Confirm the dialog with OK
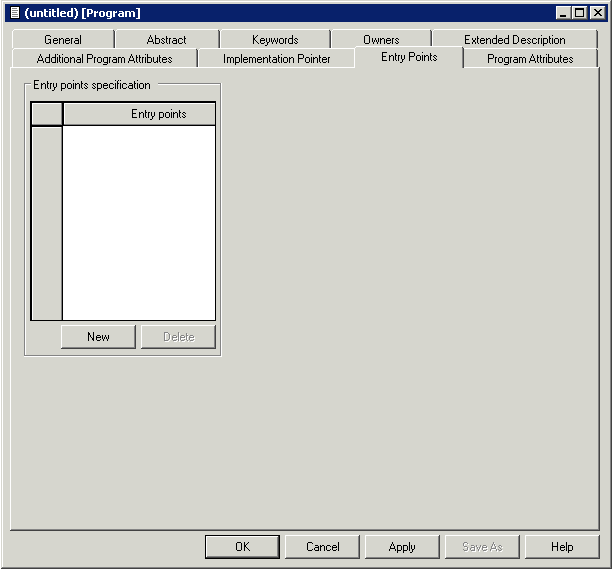The height and width of the screenshot is (570, 612). coord(242,547)
